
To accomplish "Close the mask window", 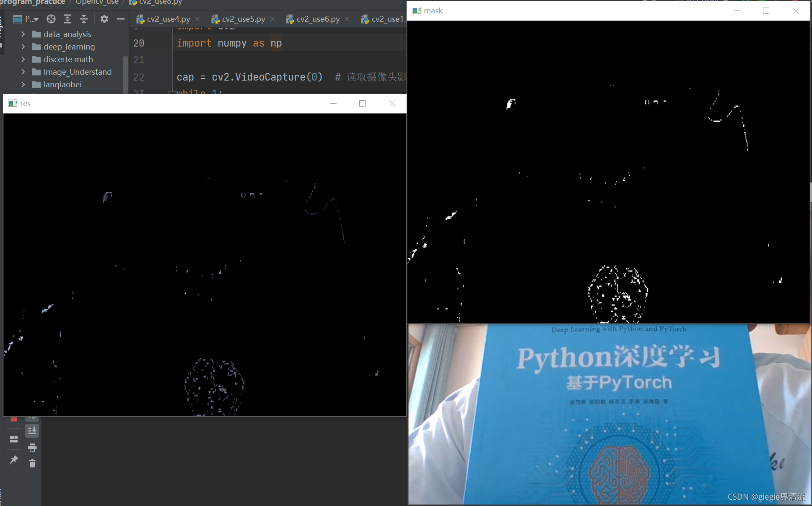I will tap(796, 10).
